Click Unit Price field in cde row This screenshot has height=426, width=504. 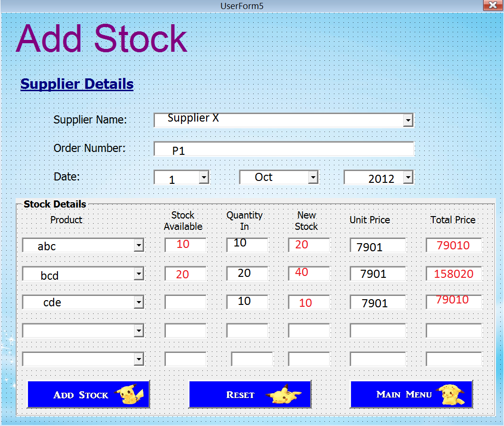click(378, 302)
